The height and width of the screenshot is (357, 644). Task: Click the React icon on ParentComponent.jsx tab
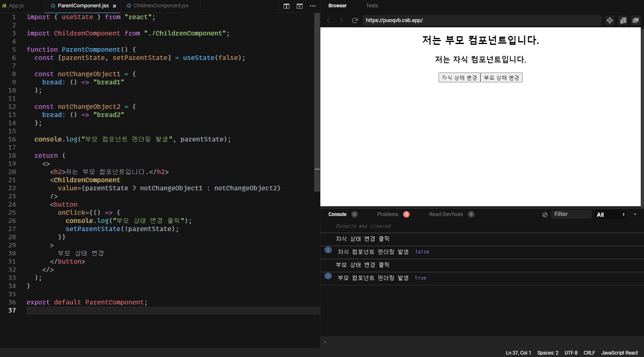53,6
